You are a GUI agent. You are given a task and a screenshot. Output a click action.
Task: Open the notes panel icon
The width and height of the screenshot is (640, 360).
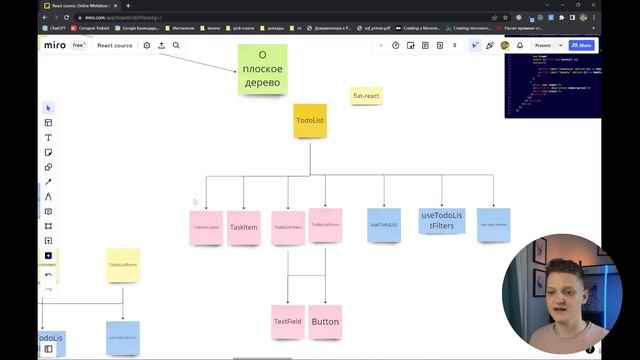pos(425,45)
